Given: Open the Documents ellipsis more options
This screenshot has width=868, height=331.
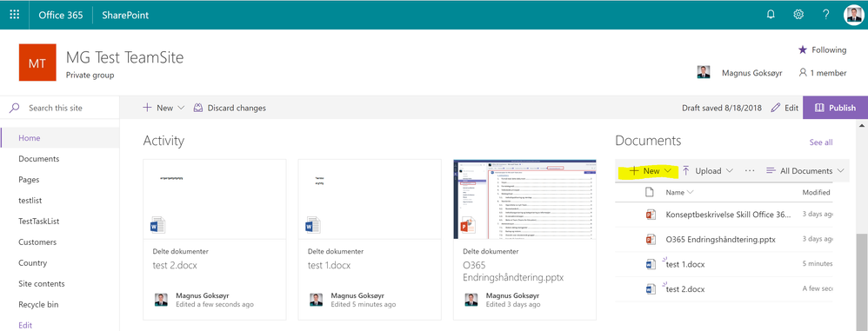Looking at the screenshot, I should pos(750,171).
